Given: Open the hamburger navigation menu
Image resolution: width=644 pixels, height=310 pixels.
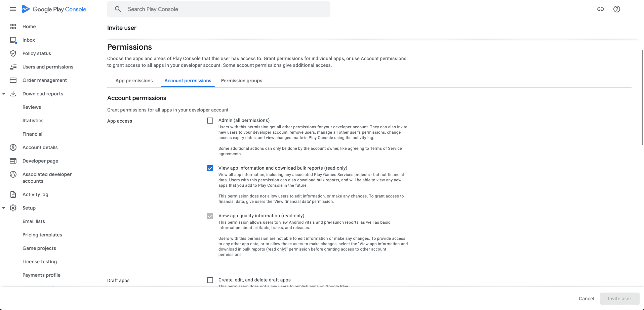Looking at the screenshot, I should 13,9.
